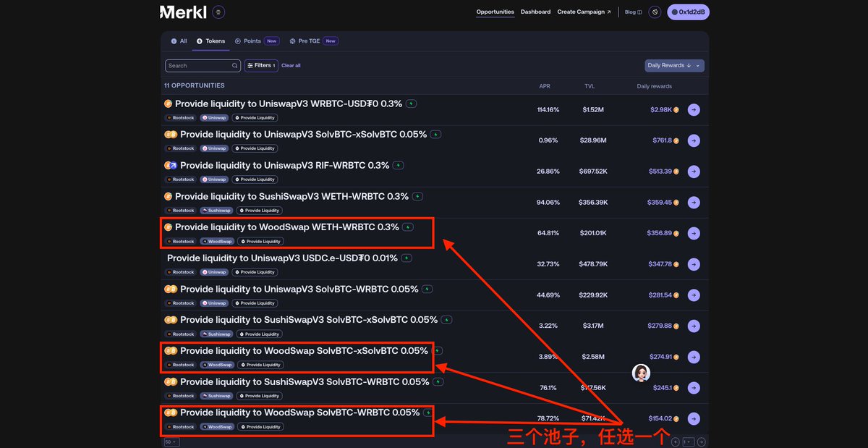The image size is (868, 448).
Task: Focus the Search input field
Action: tap(203, 65)
